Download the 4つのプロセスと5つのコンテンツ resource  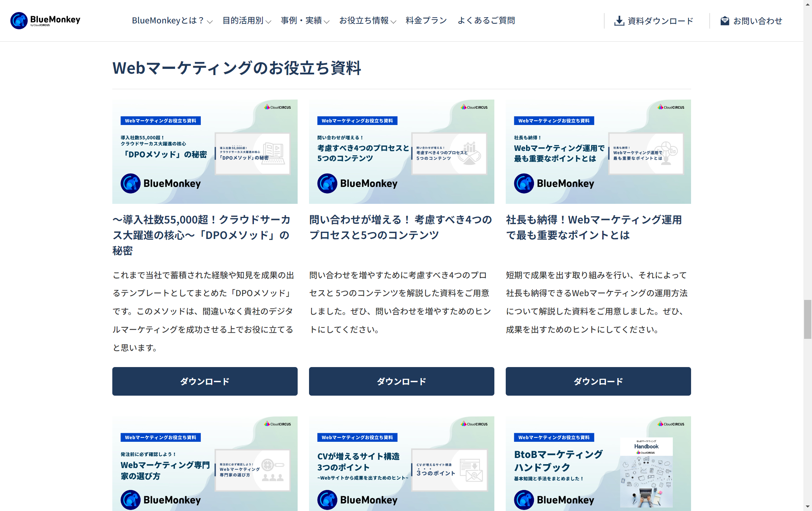402,381
